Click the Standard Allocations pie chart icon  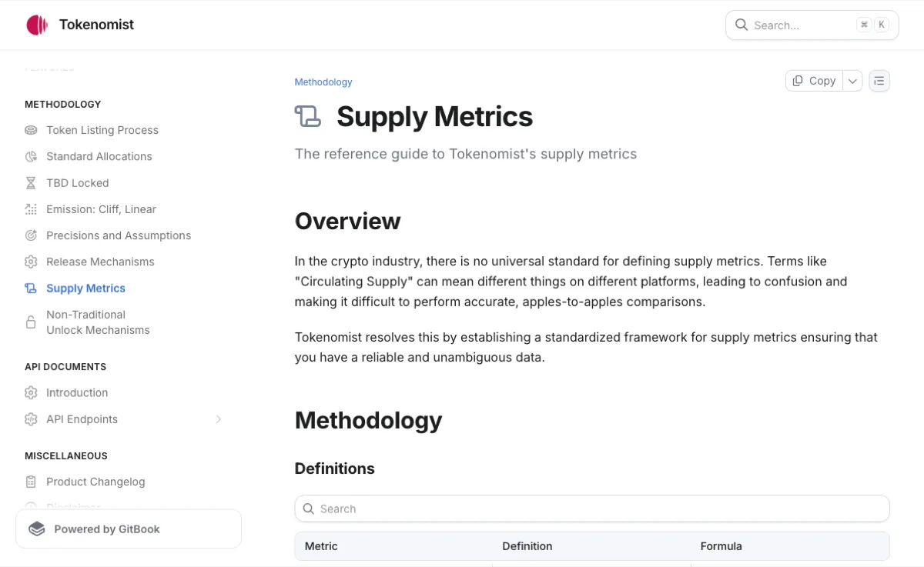(31, 156)
